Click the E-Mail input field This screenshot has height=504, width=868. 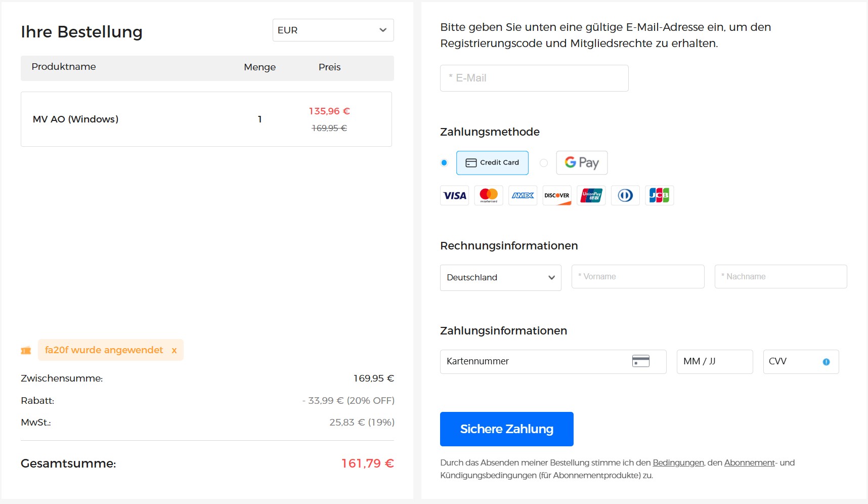[534, 77]
